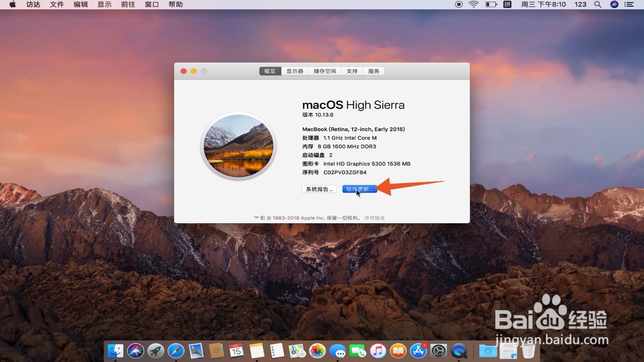Image resolution: width=644 pixels, height=362 pixels.
Task: Open iBooks orange icon in Dock
Action: (x=398, y=351)
